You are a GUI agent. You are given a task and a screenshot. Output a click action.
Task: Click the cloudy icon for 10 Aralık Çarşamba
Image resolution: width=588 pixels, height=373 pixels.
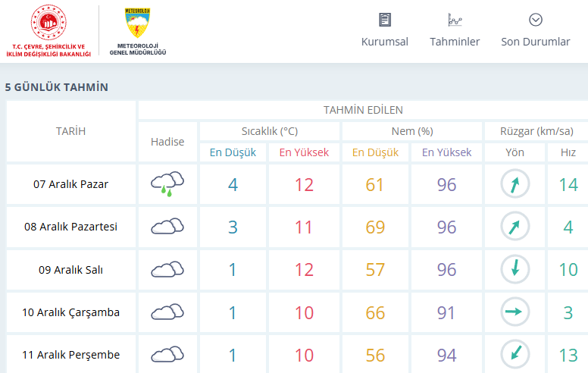click(x=167, y=312)
